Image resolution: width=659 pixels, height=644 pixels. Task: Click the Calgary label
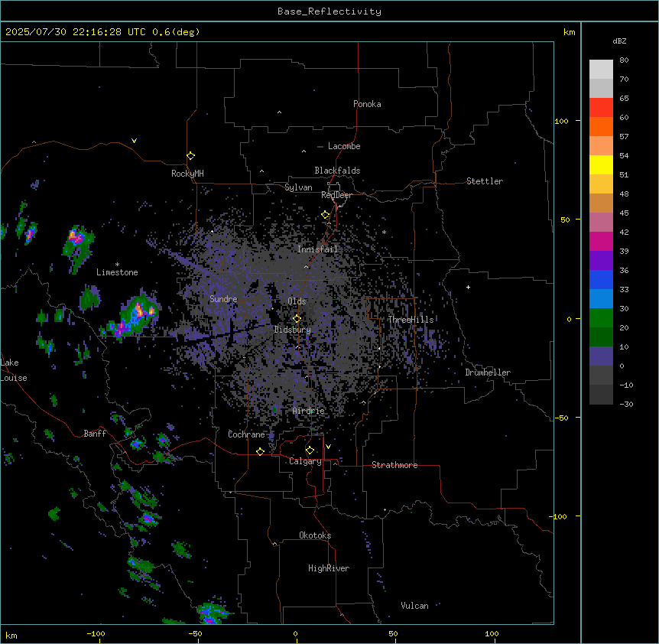coord(305,461)
